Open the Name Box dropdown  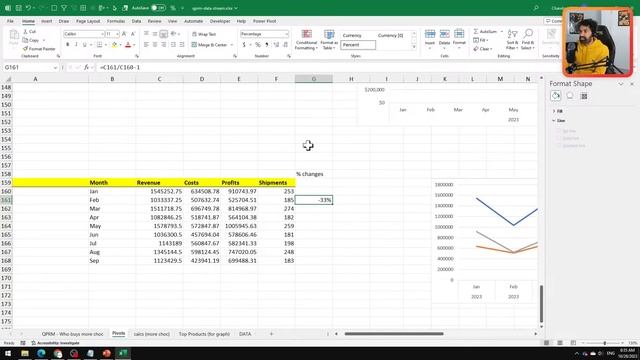55,67
